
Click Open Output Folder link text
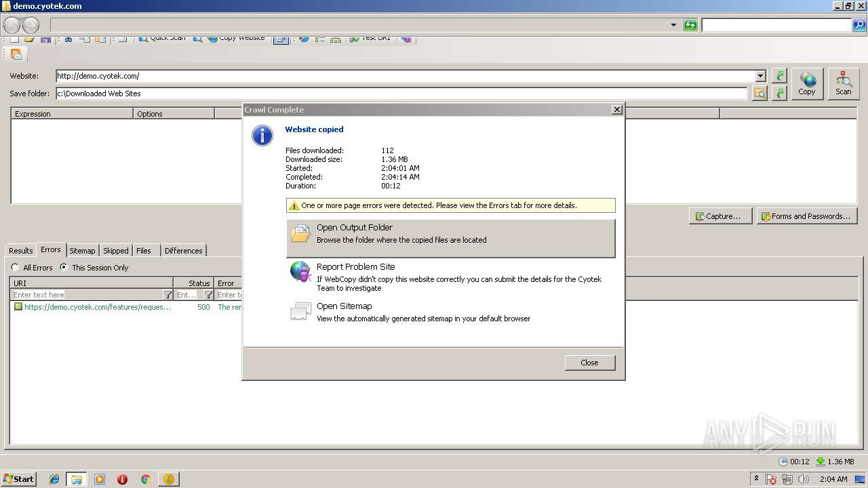[x=355, y=228]
